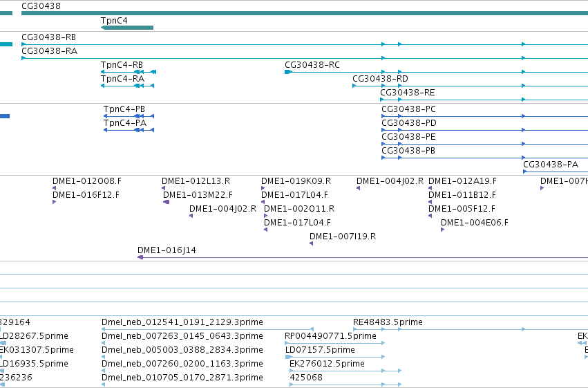Click the TpnC4-PA protein label
This screenshot has width=588, height=388.
[x=125, y=123]
